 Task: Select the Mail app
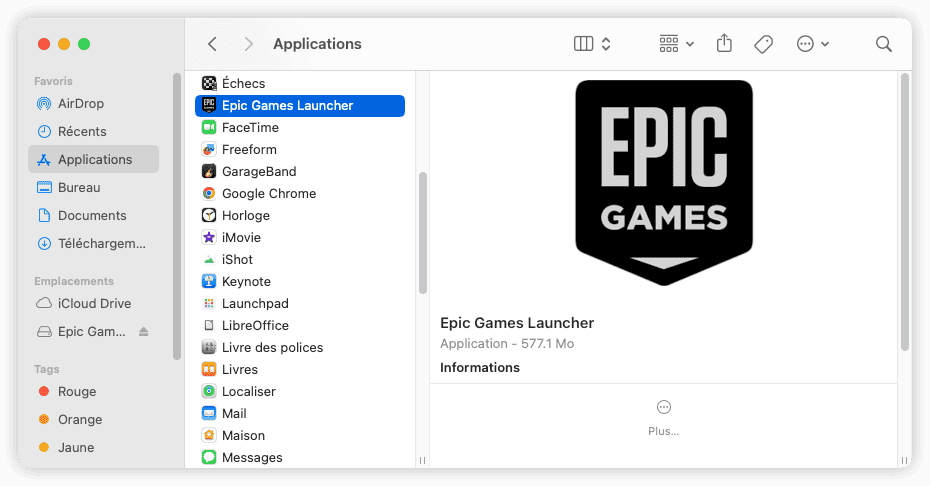click(x=300, y=413)
